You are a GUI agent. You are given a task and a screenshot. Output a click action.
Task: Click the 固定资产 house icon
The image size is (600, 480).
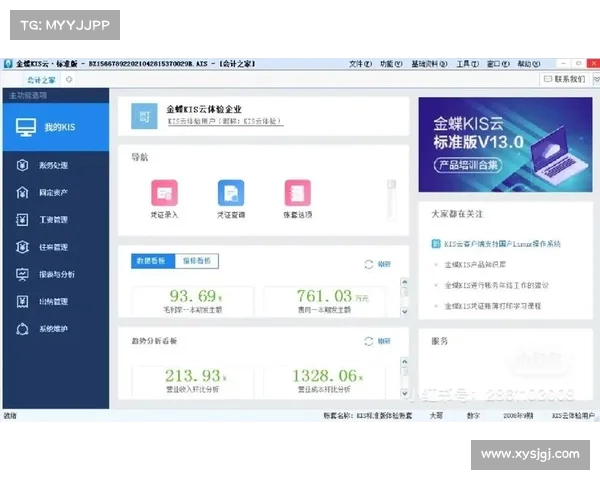(22, 193)
